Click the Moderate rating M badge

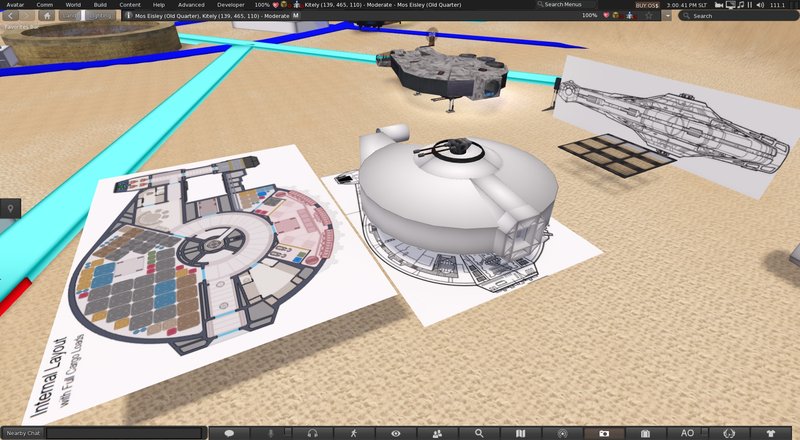click(x=296, y=16)
